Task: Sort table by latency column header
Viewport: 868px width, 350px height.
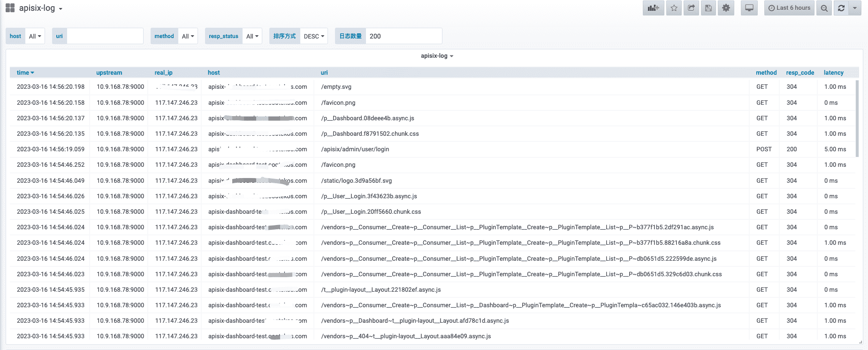Action: tap(833, 73)
